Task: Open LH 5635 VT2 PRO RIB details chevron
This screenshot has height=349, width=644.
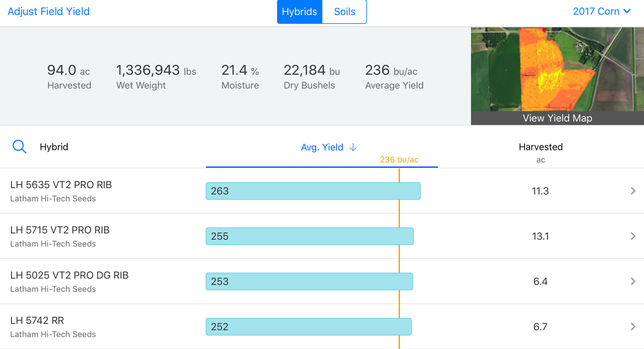Action: click(x=633, y=191)
